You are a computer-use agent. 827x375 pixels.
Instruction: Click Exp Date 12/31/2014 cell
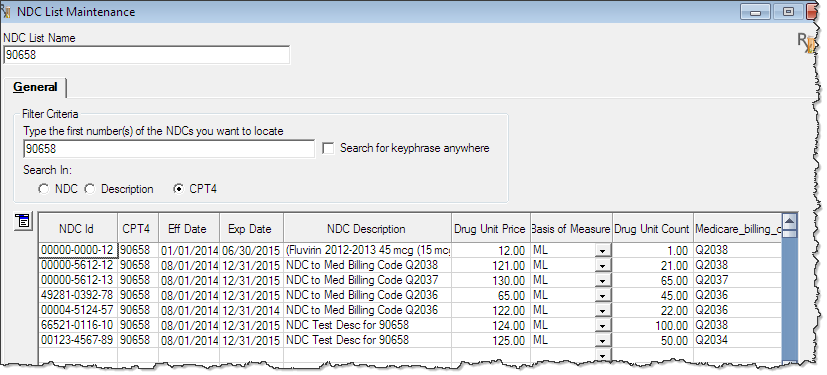tap(251, 310)
